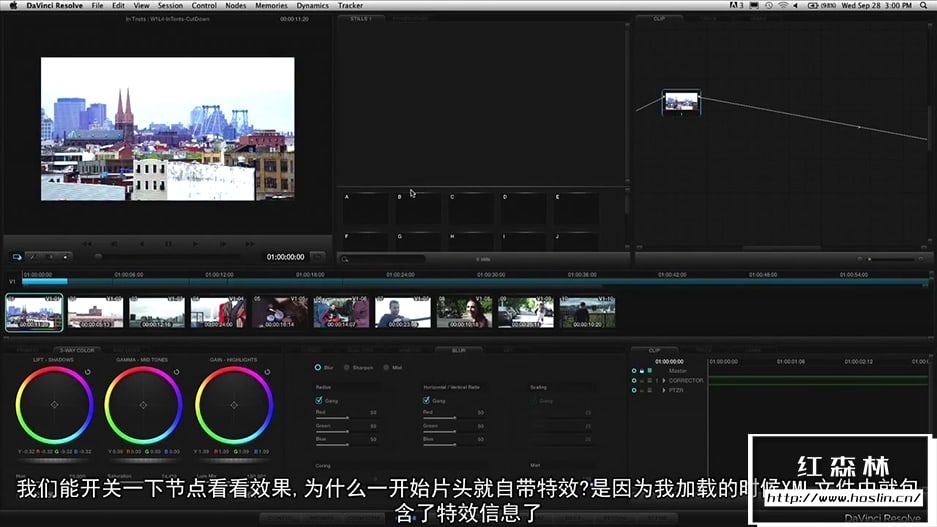Toggle the PTZR track enable circle

tap(634, 390)
